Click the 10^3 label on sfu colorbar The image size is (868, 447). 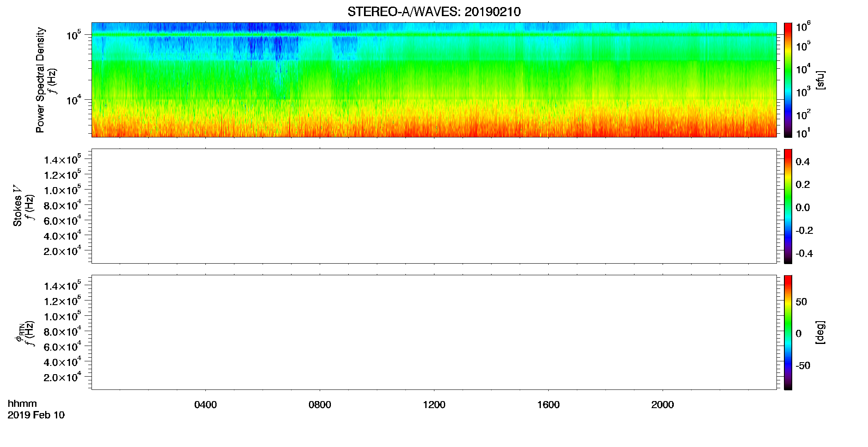tap(803, 91)
